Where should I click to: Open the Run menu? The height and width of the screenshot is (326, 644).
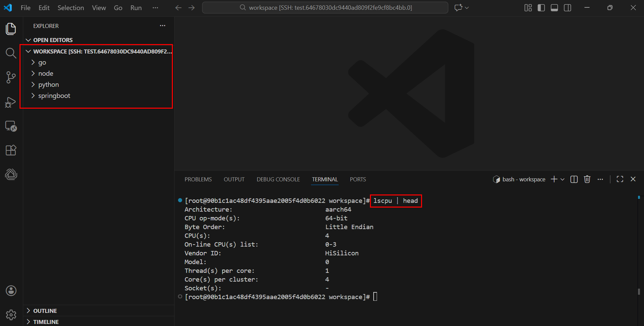136,8
